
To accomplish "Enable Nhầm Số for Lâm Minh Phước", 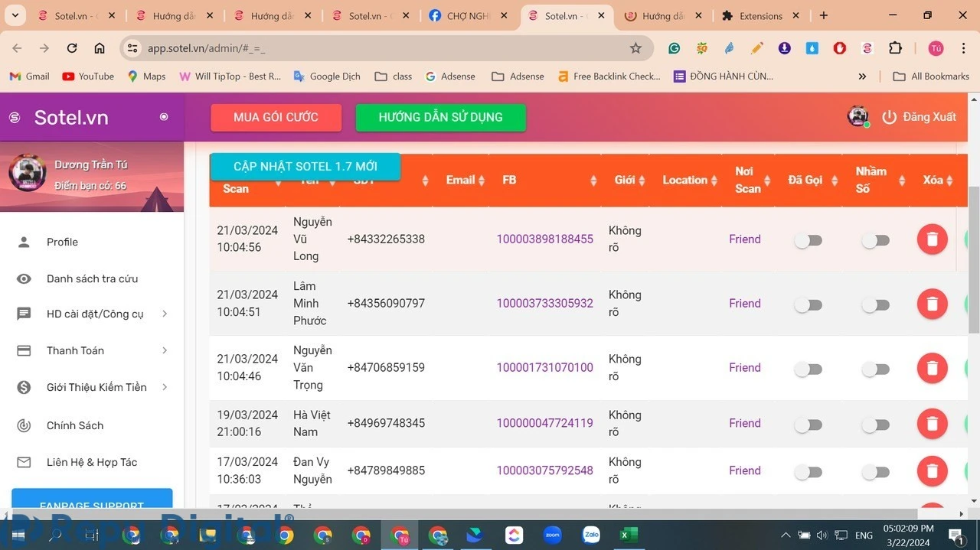I will 876,304.
